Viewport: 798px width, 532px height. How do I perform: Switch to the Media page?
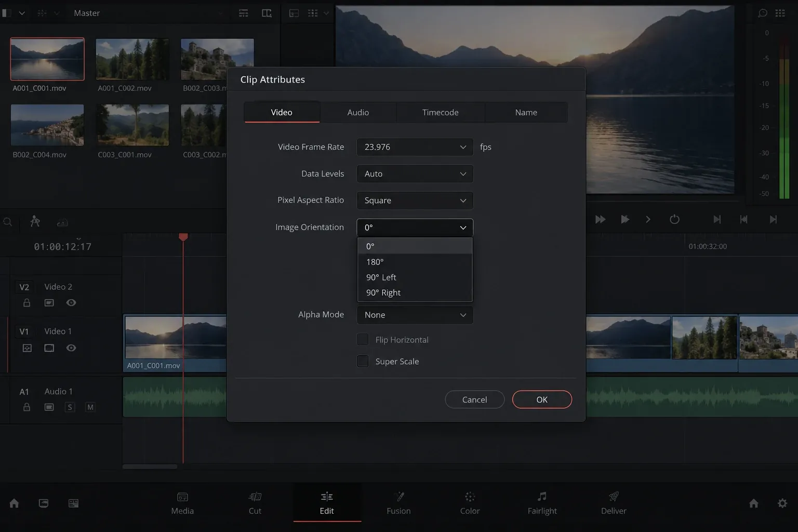point(182,503)
